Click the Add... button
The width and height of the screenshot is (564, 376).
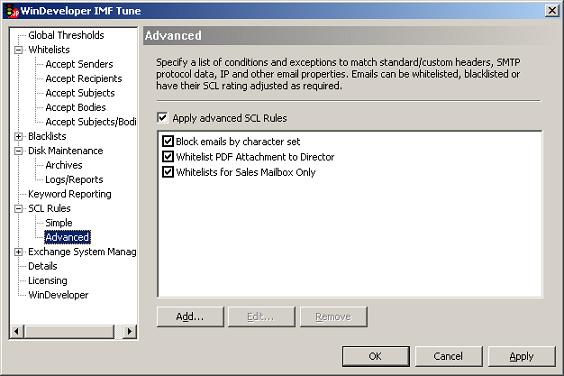pos(190,317)
